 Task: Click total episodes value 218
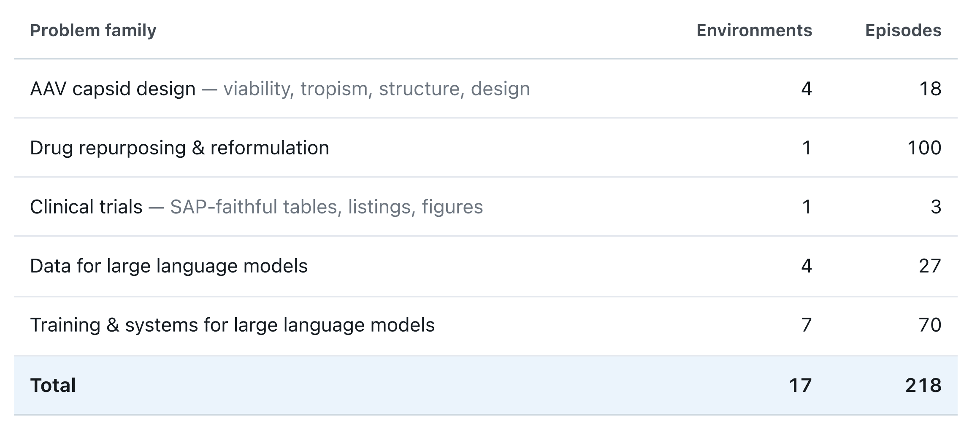tap(923, 385)
